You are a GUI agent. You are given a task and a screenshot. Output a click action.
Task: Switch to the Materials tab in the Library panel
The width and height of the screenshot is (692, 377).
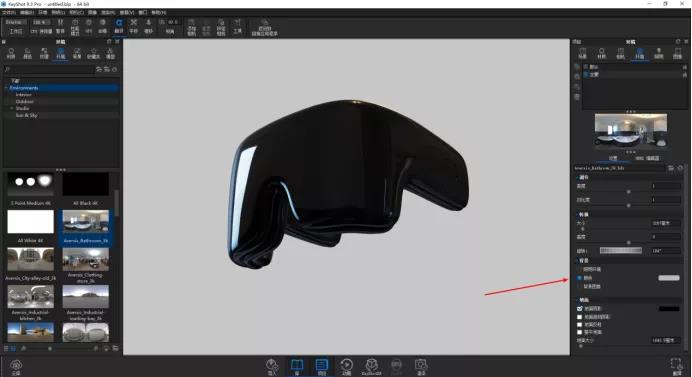click(11, 53)
